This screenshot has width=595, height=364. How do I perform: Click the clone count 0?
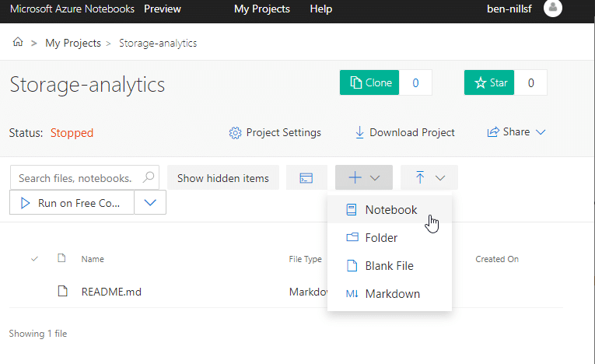[415, 82]
